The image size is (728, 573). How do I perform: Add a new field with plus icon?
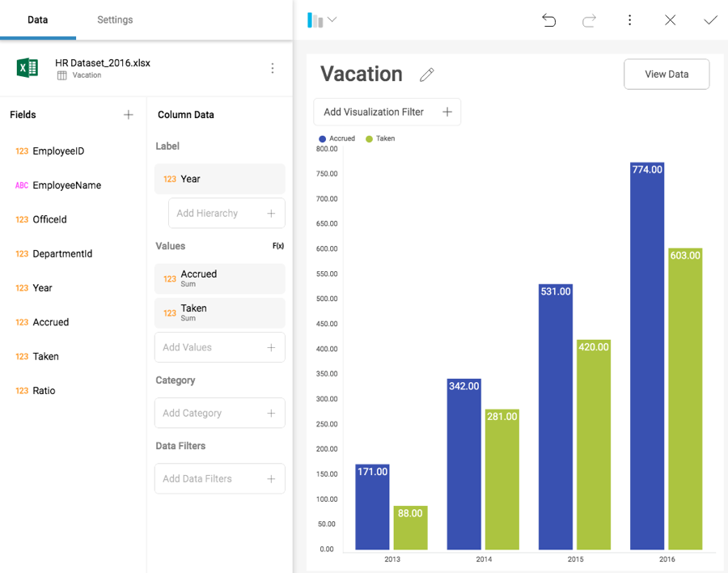128,115
